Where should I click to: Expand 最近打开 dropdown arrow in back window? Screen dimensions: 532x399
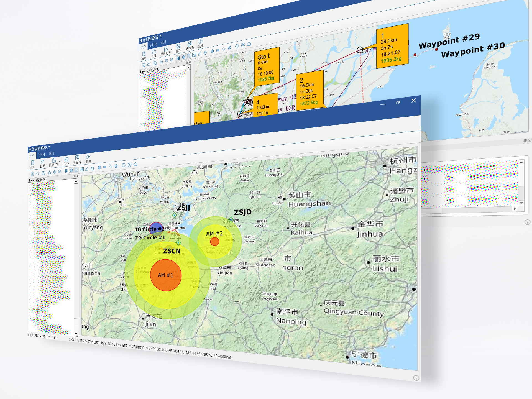point(172,50)
